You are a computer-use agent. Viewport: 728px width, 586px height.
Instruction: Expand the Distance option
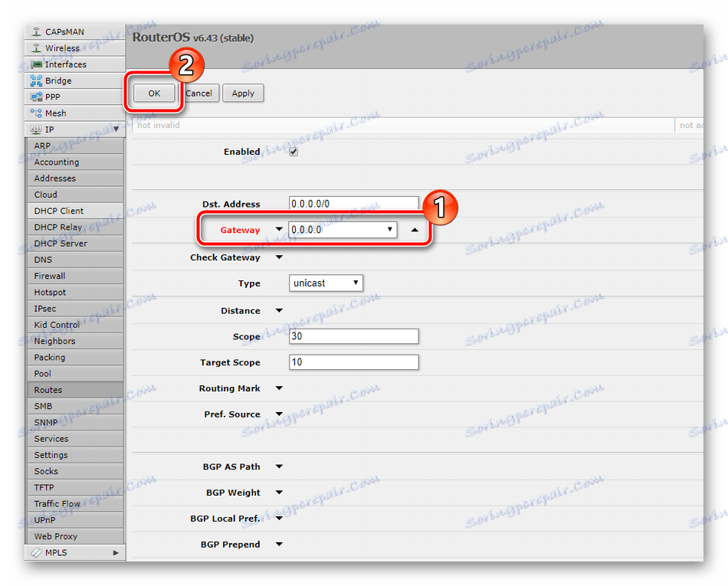click(x=279, y=310)
